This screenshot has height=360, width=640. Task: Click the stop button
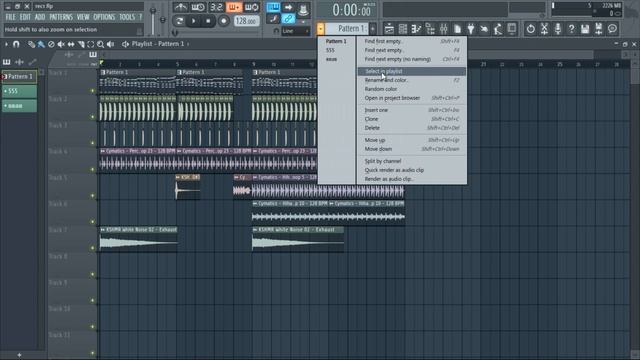tap(209, 21)
